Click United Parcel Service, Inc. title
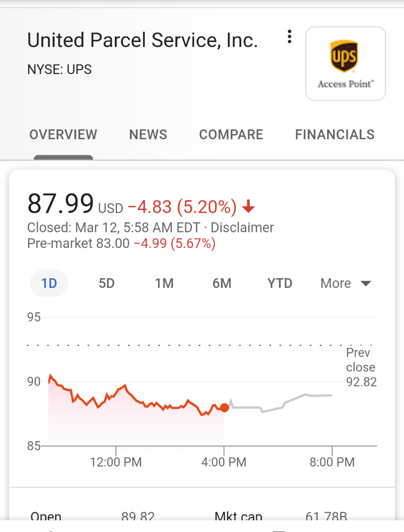This screenshot has height=532, width=404. (142, 40)
